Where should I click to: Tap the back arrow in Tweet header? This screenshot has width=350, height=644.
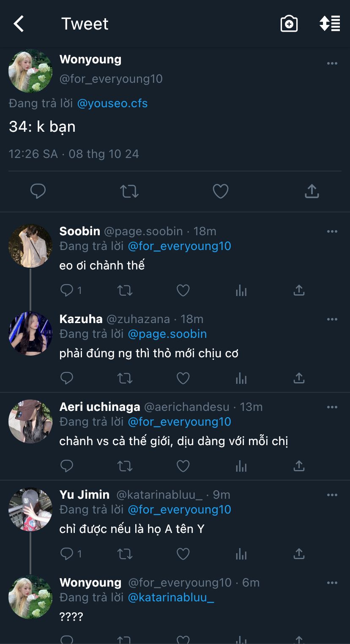[x=19, y=24]
